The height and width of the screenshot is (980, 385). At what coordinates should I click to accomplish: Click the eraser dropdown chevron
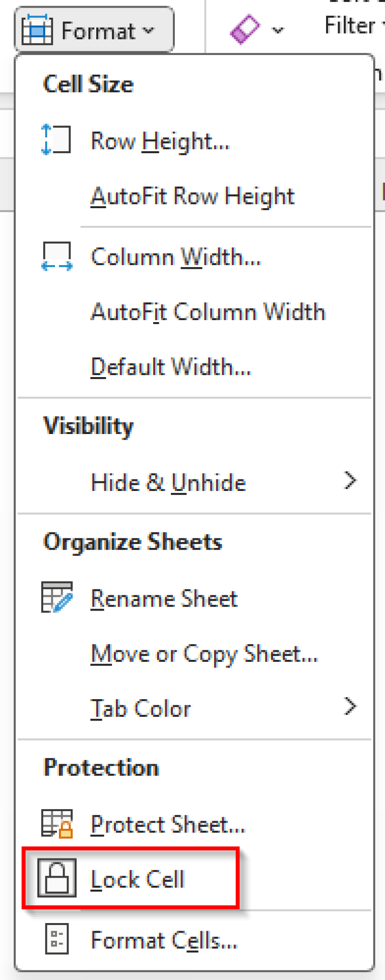point(278,30)
